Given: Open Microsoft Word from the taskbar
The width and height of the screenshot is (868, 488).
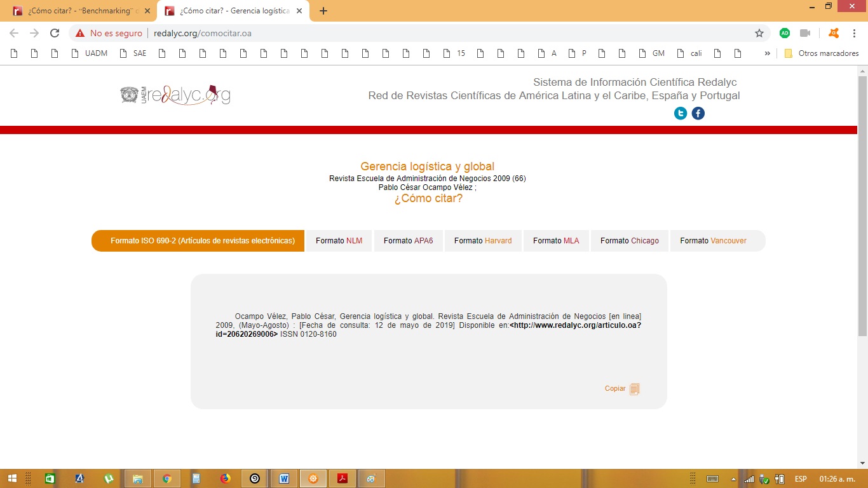Looking at the screenshot, I should click(283, 478).
